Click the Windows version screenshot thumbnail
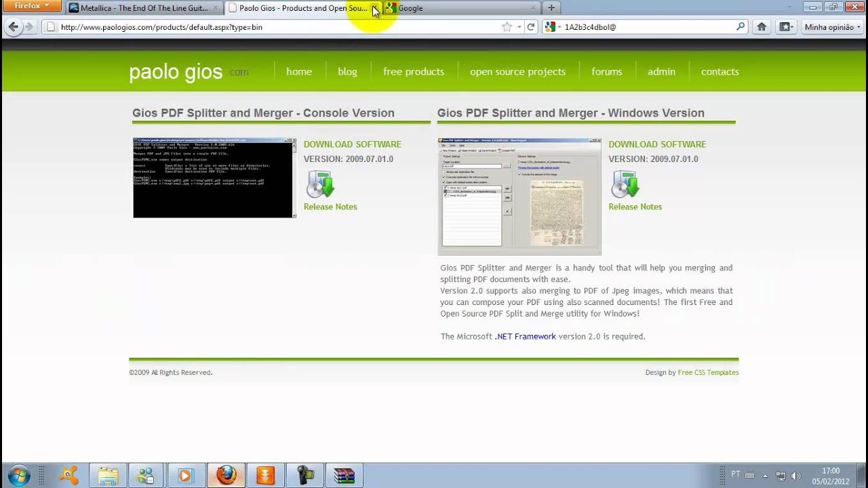 519,197
